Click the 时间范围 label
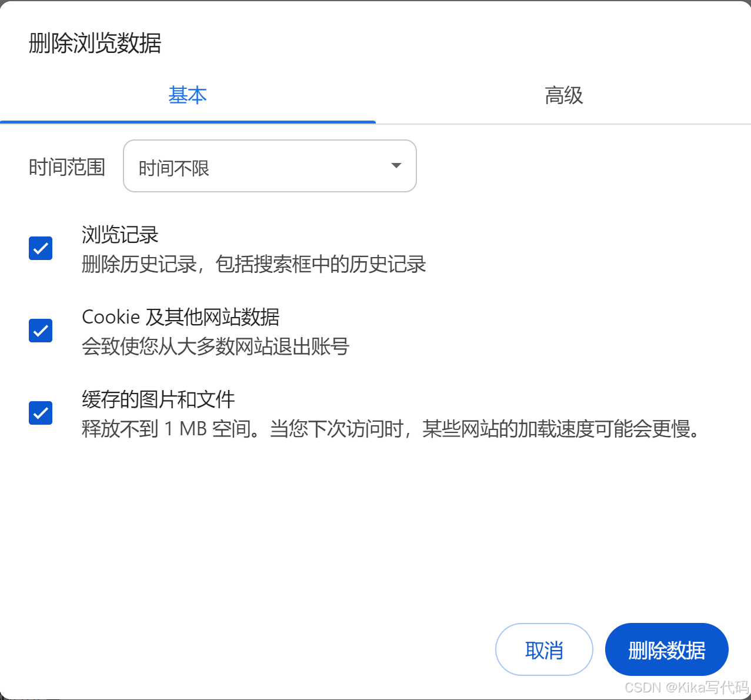This screenshot has width=751, height=700. point(67,167)
